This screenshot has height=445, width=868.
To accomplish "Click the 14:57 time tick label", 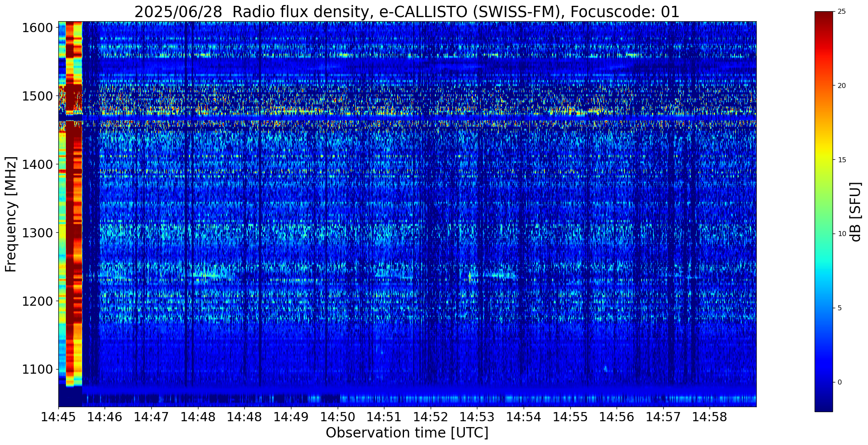I will point(663,417).
